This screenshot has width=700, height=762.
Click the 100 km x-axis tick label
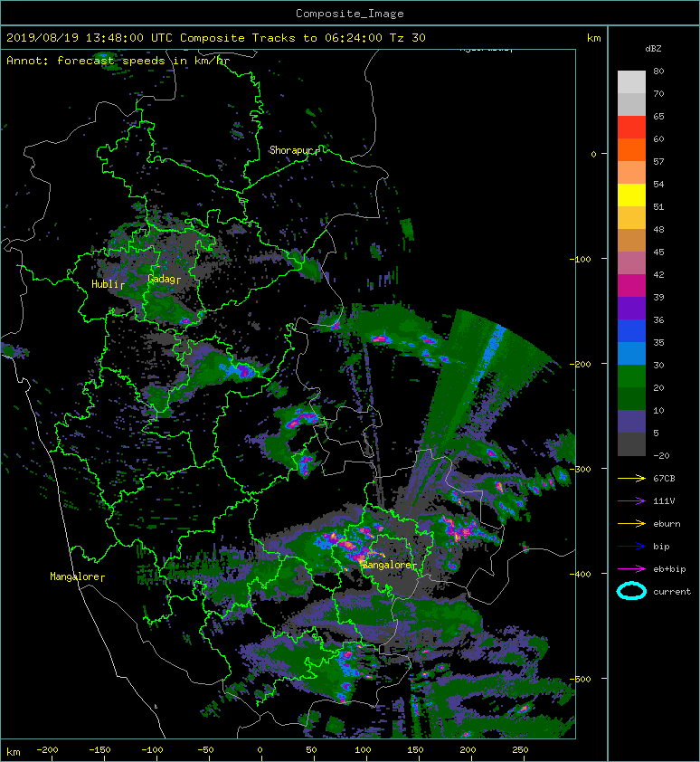[363, 750]
